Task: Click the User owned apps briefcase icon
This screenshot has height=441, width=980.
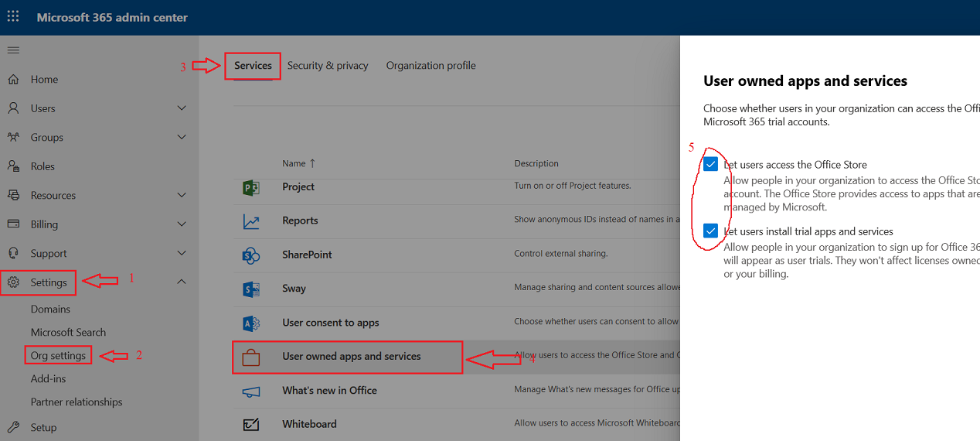Action: pyautogui.click(x=250, y=357)
